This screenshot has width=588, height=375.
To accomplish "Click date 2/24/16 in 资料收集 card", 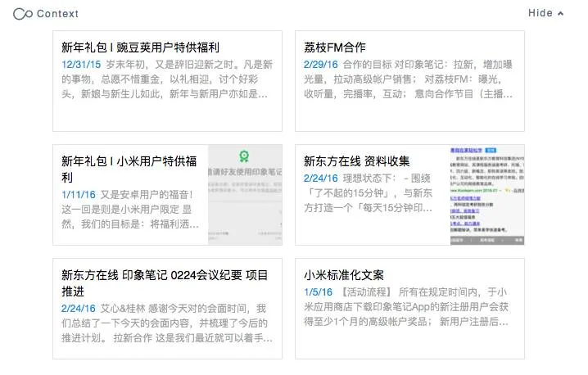I will click(321, 178).
